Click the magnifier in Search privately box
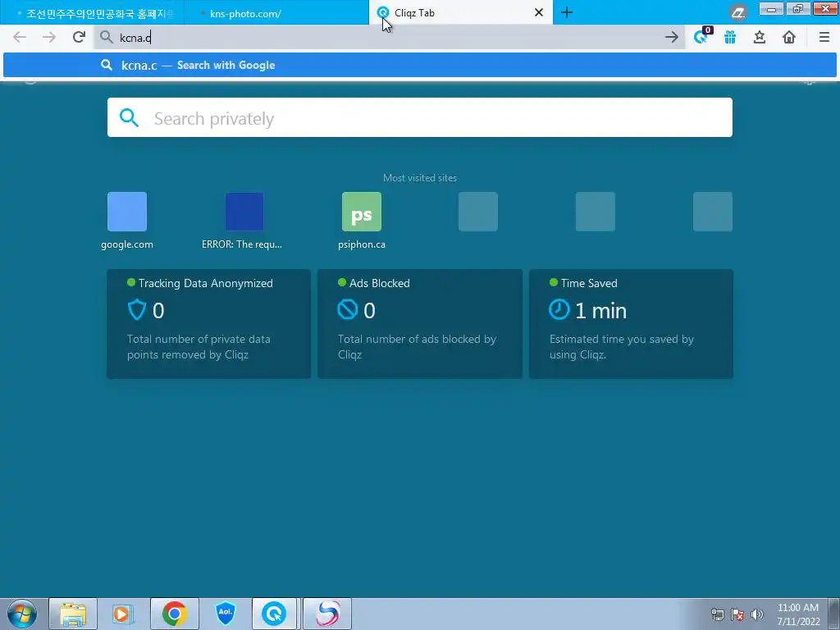The width and height of the screenshot is (840, 630). point(129,117)
